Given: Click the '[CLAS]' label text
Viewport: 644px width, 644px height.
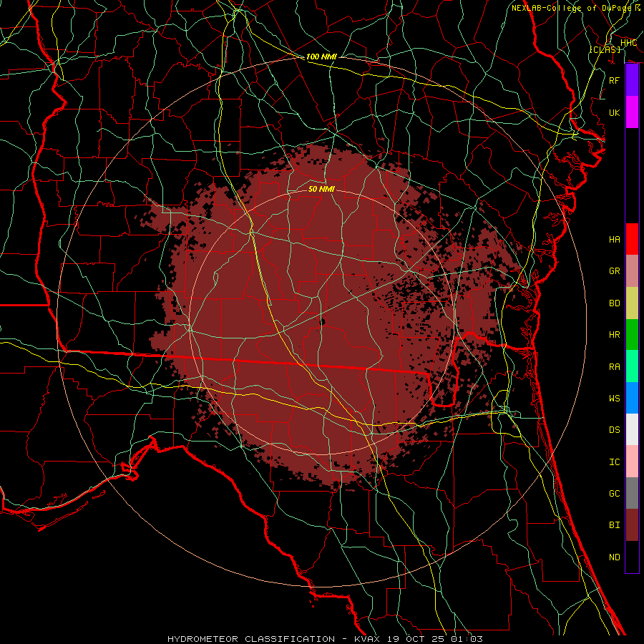Looking at the screenshot, I should [x=605, y=49].
